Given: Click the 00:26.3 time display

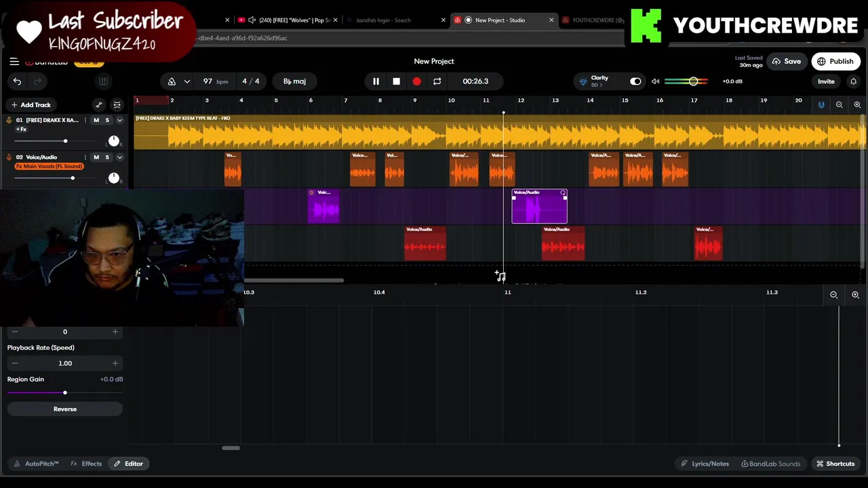Looking at the screenshot, I should point(475,81).
